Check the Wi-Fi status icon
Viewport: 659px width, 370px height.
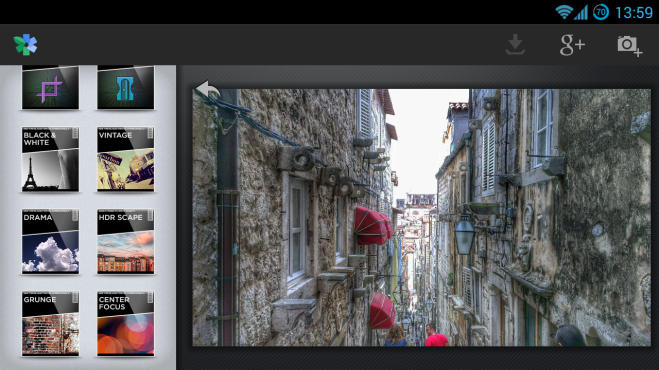(564, 12)
